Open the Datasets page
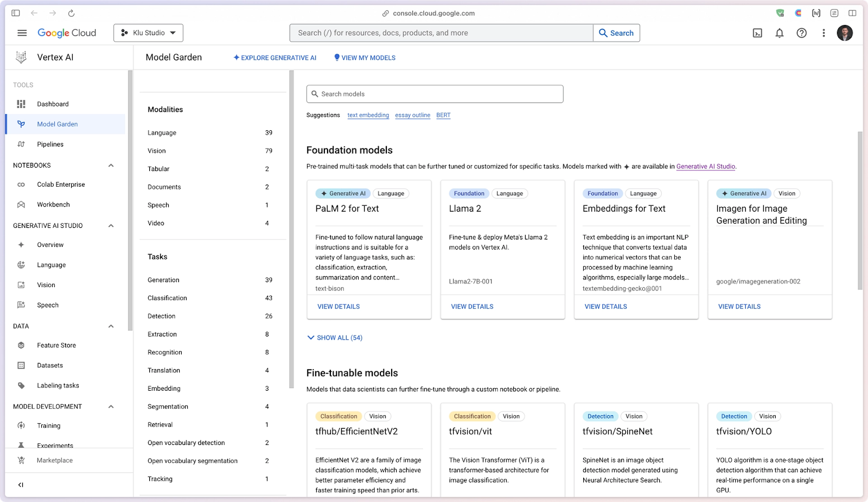 [50, 365]
